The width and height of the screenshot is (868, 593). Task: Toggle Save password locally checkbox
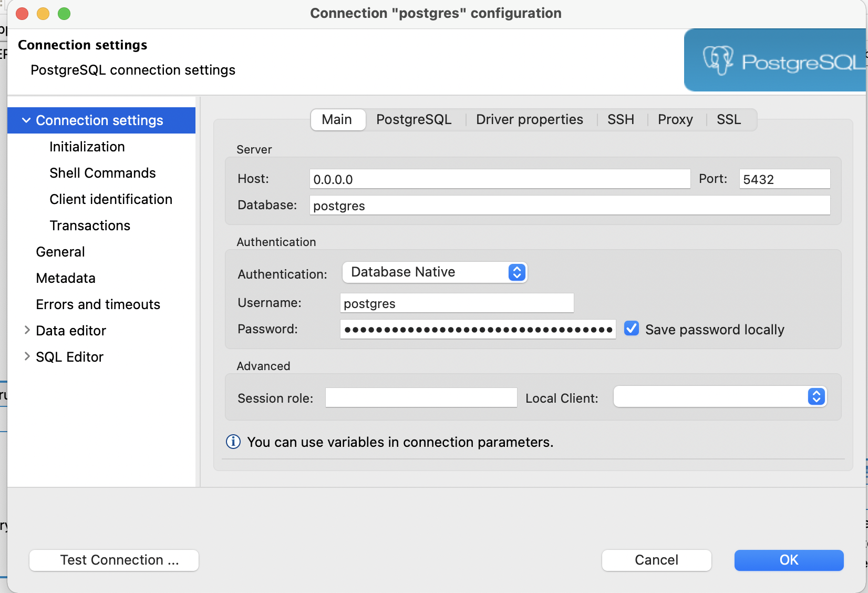click(x=632, y=329)
